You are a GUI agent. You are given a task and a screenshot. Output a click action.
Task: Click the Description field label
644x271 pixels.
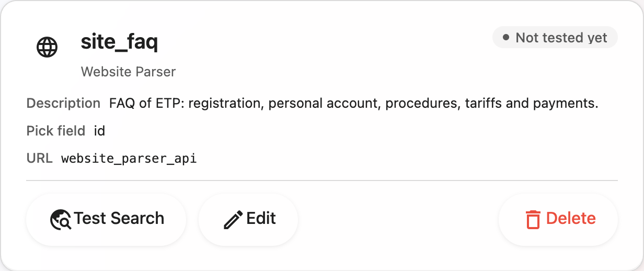pyautogui.click(x=63, y=103)
